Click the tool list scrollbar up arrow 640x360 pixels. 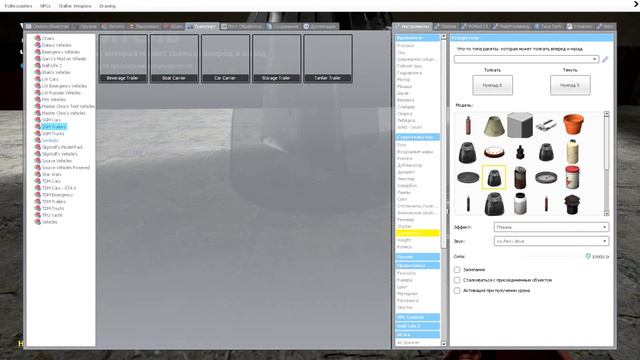[444, 37]
